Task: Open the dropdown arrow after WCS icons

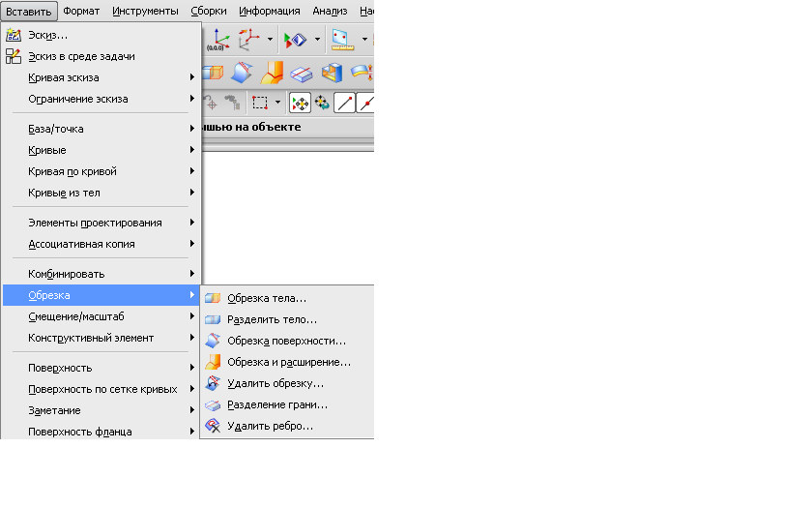Action: [x=270, y=40]
